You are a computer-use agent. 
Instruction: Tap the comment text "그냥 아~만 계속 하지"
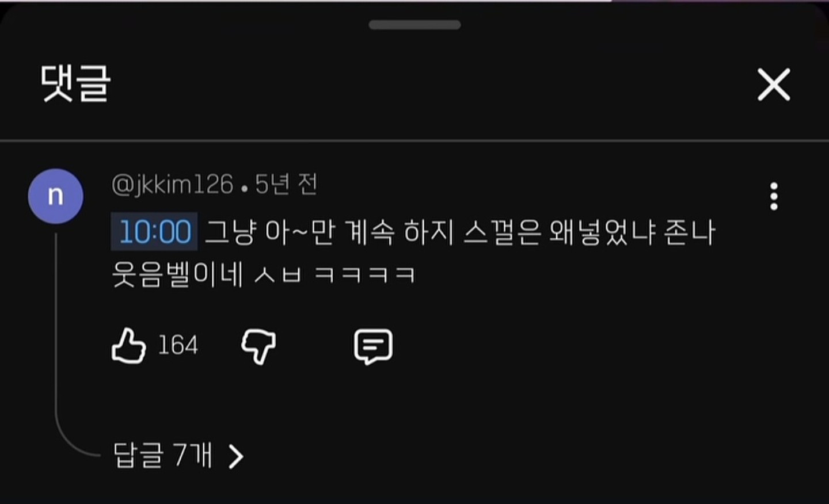click(x=329, y=232)
